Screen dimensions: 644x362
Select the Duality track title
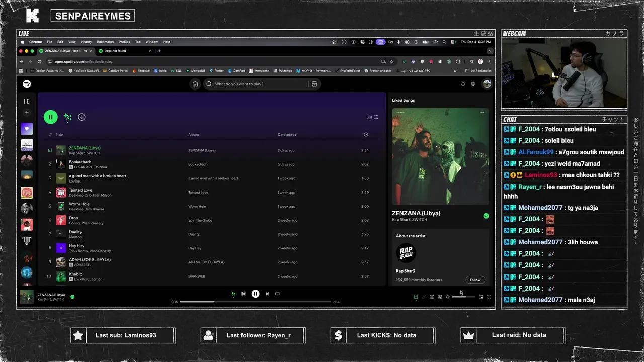click(x=75, y=232)
